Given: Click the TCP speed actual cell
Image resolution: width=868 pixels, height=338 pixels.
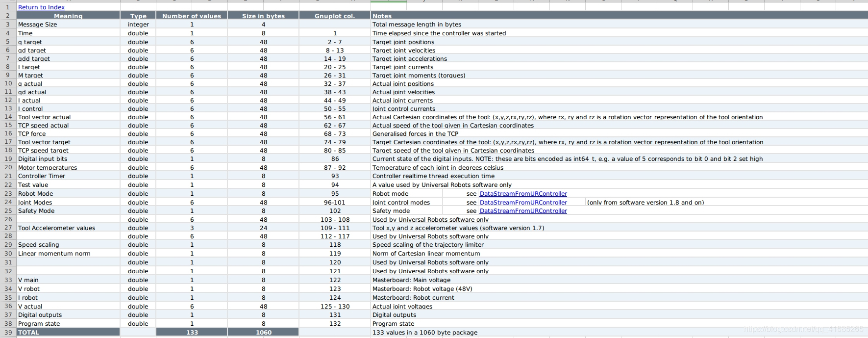Looking at the screenshot, I should pyautogui.click(x=68, y=126).
